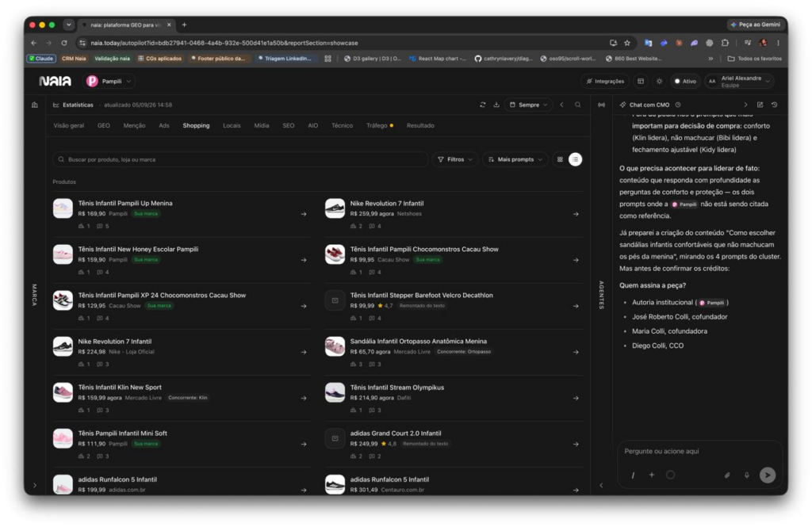Image resolution: width=812 pixels, height=527 pixels.
Task: Open the Pampili brand selector dropdown
Action: coord(109,82)
